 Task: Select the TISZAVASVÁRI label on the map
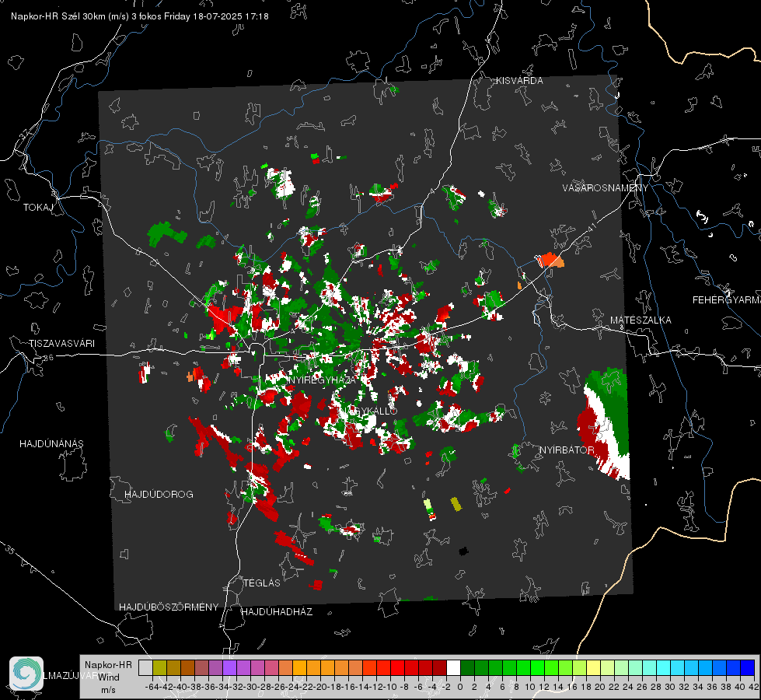[x=61, y=344]
